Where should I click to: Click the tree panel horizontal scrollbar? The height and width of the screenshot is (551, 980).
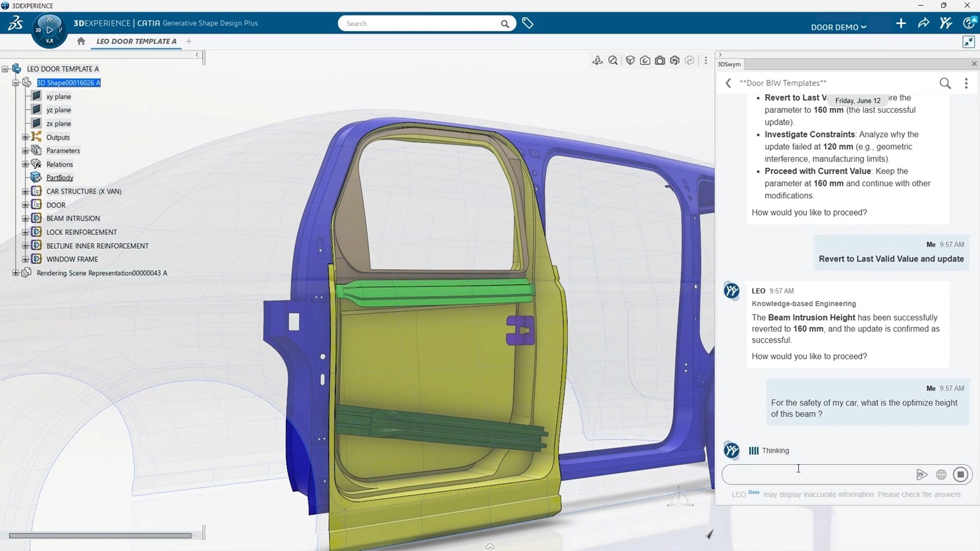coord(100,536)
